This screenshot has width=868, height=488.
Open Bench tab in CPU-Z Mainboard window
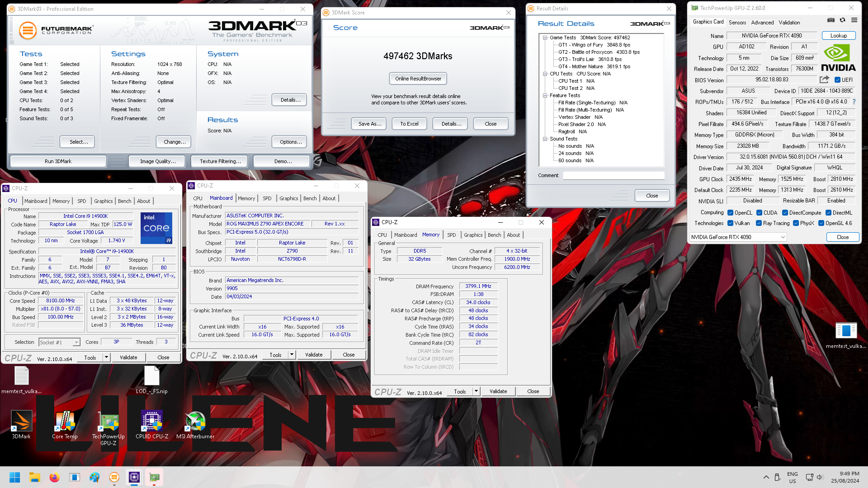[310, 198]
